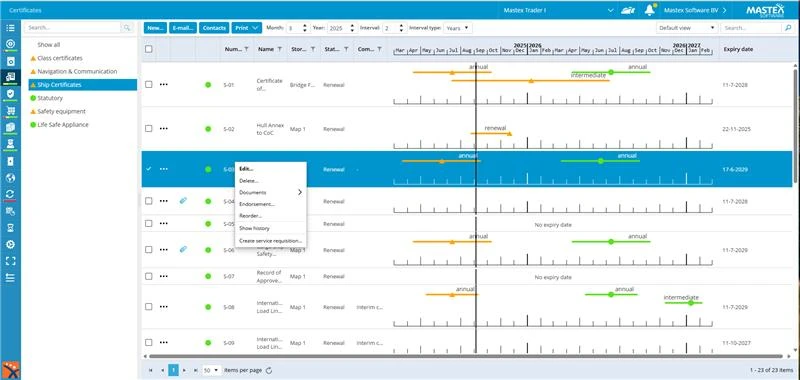Image resolution: width=800 pixels, height=380 pixels.
Task: Open the three-dot menu for row S-02
Action: [163, 129]
